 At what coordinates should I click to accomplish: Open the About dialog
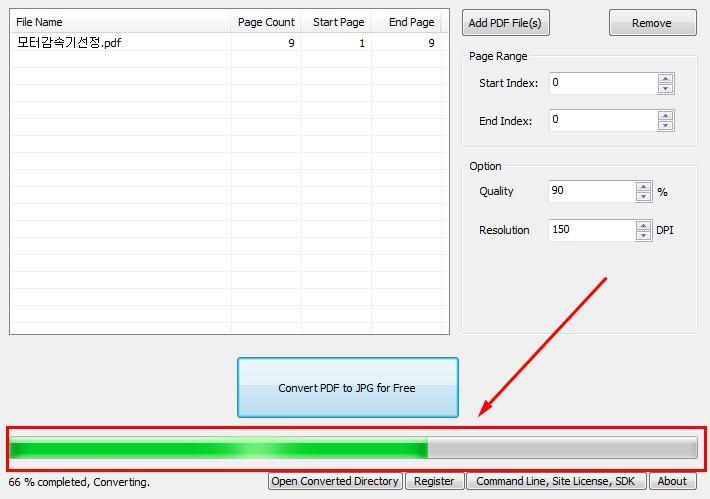click(672, 481)
